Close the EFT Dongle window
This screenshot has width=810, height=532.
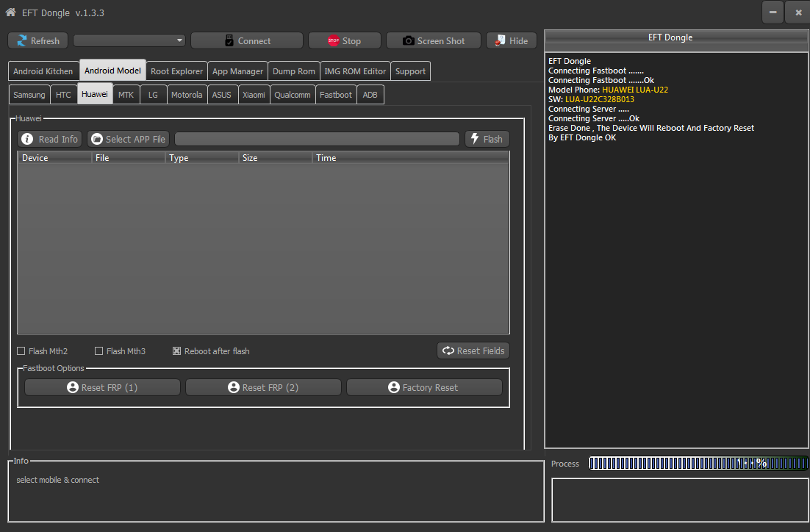coord(798,12)
